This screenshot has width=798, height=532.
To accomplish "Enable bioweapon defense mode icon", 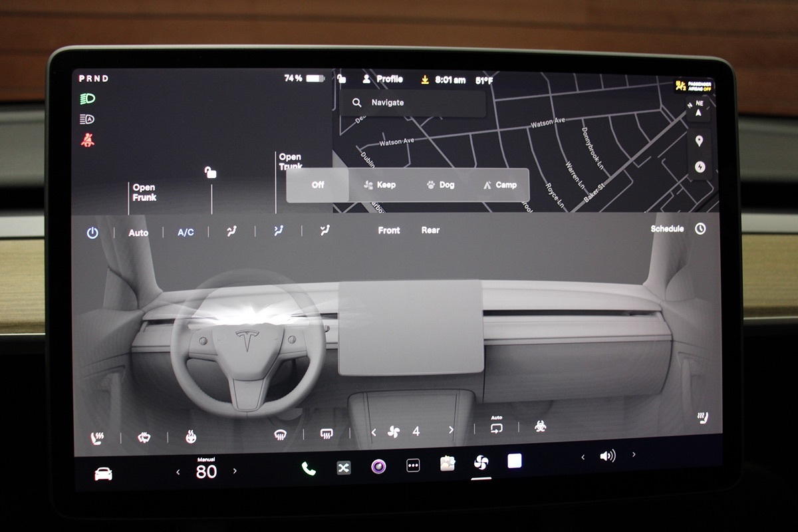I will point(541,426).
